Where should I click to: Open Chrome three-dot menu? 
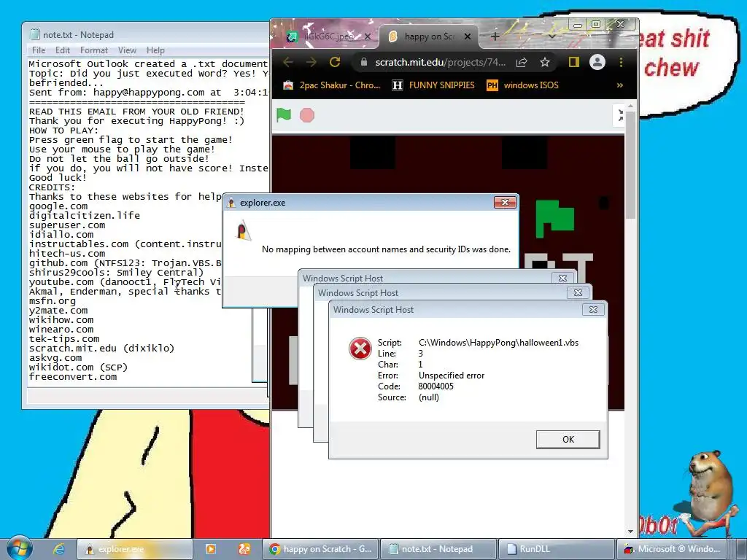tap(621, 62)
